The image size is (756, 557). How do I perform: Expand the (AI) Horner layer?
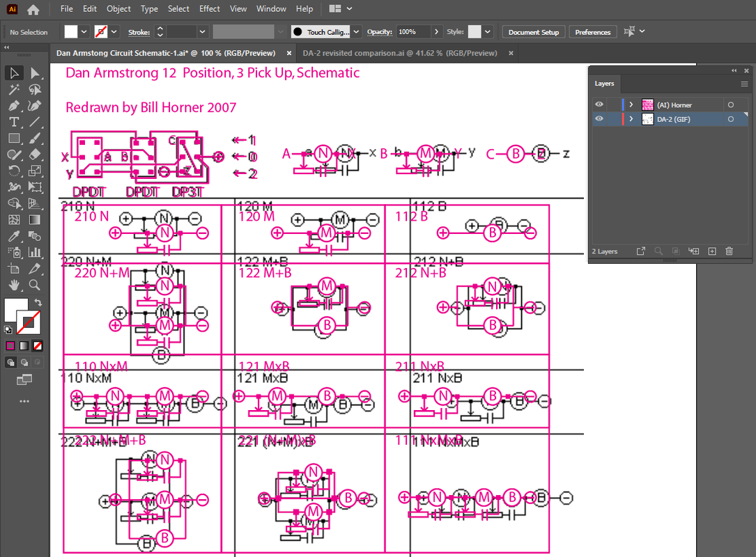631,104
